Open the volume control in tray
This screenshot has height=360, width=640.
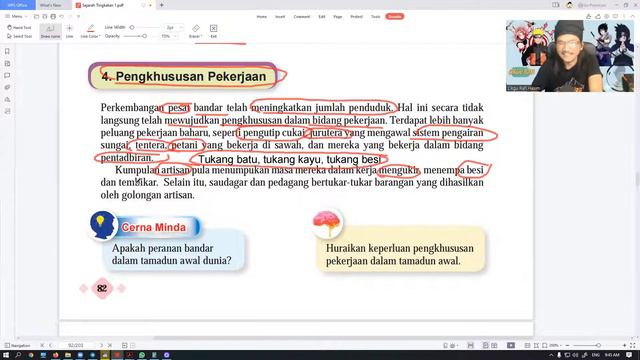click(576, 355)
